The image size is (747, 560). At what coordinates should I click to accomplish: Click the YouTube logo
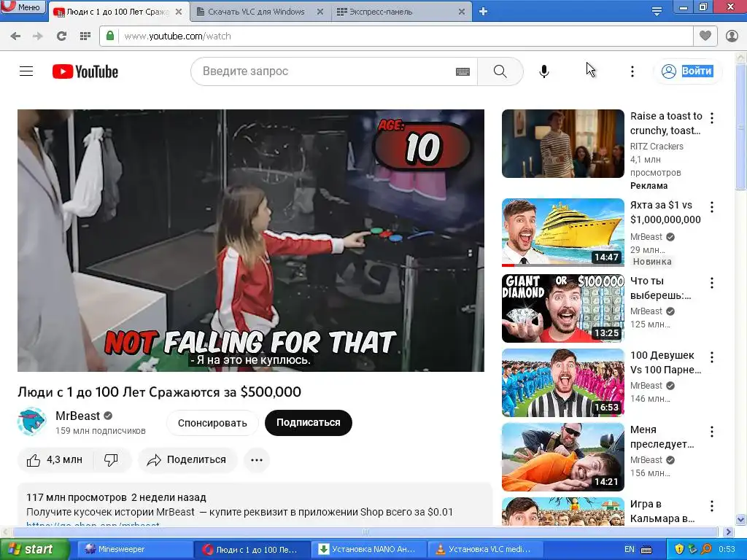point(85,71)
